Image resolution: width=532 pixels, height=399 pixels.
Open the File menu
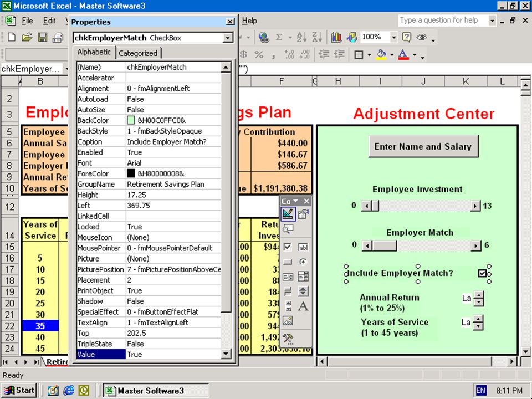(27, 21)
